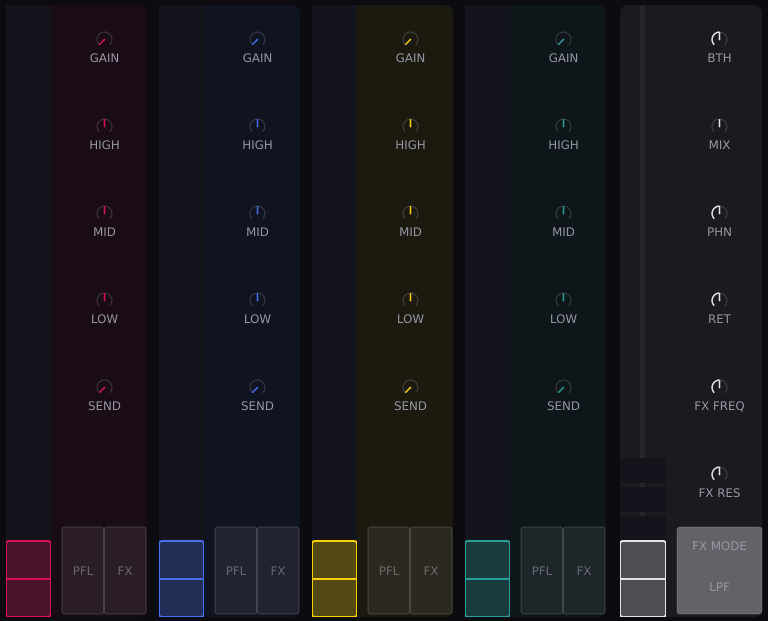The width and height of the screenshot is (768, 621).
Task: Click the master BTH knob
Action: (x=719, y=39)
